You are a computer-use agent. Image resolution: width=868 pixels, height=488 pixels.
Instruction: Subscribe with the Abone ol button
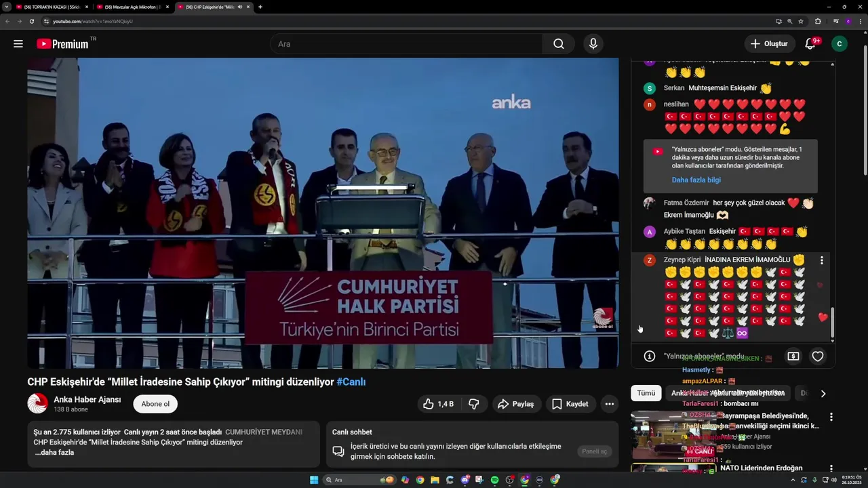click(155, 404)
